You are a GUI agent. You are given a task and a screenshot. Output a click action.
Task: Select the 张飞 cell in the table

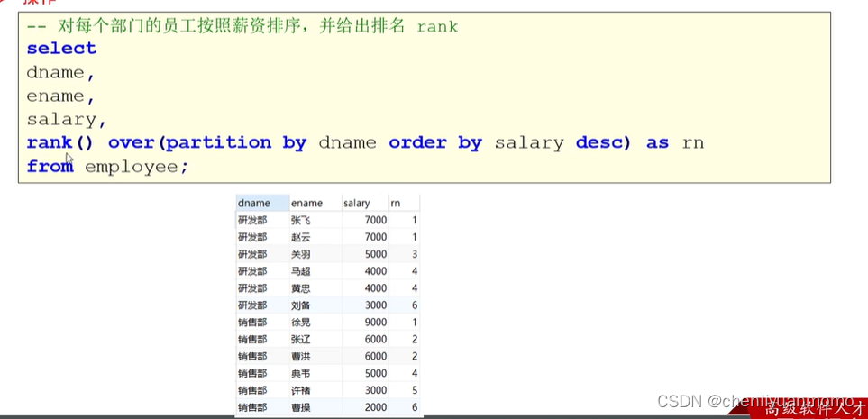pos(315,220)
